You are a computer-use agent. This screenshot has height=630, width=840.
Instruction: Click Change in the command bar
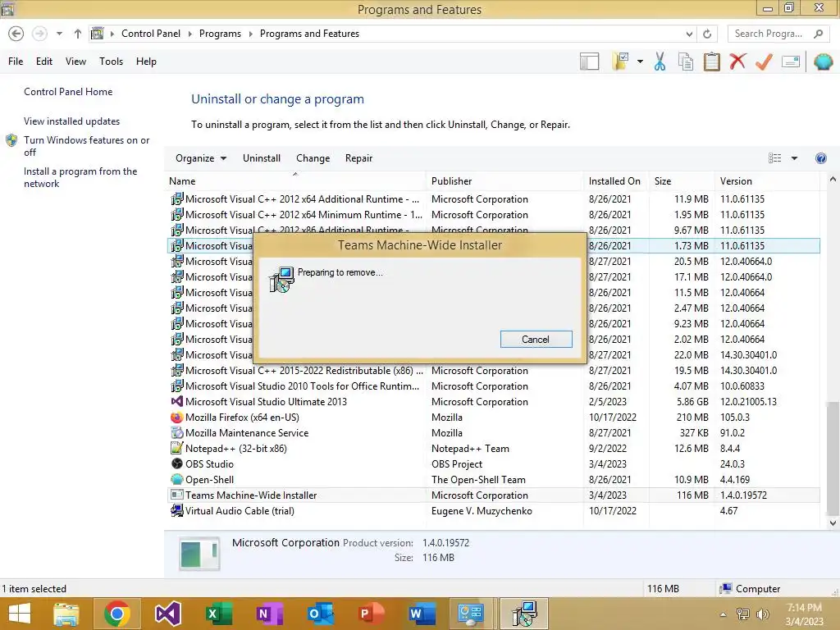(313, 158)
